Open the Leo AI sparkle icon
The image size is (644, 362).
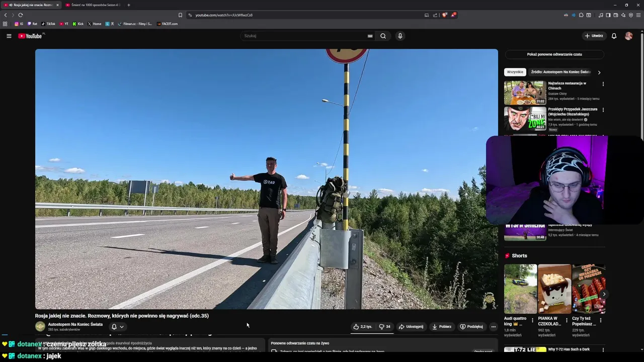[x=623, y=15]
